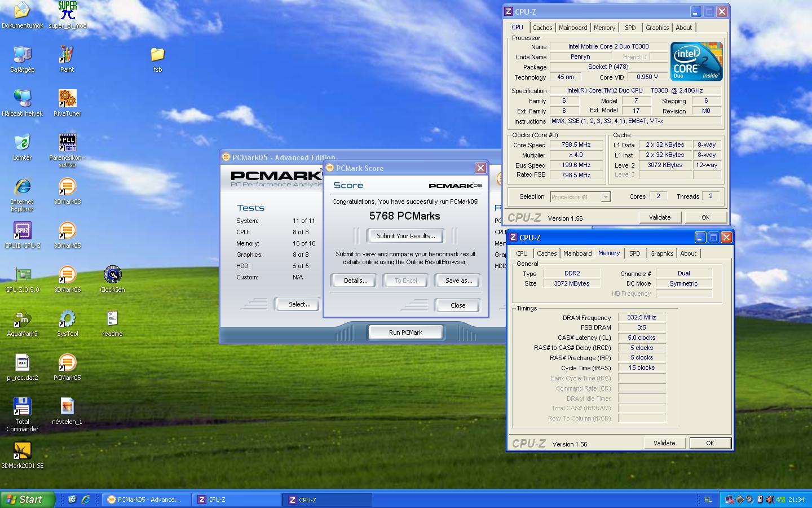Launch 3DMark2001 SE desktop shortcut
The width and height of the screenshot is (812, 508).
(x=22, y=455)
